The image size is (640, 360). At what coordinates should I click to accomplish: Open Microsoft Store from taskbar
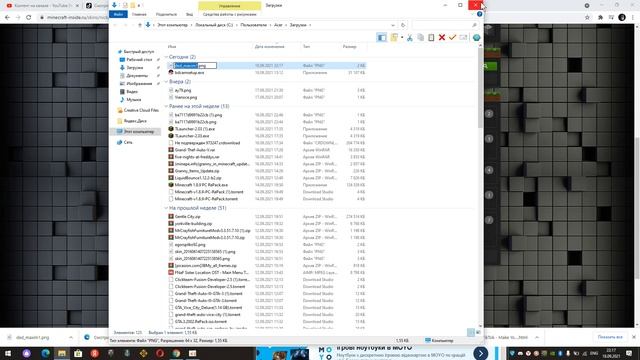[78, 353]
